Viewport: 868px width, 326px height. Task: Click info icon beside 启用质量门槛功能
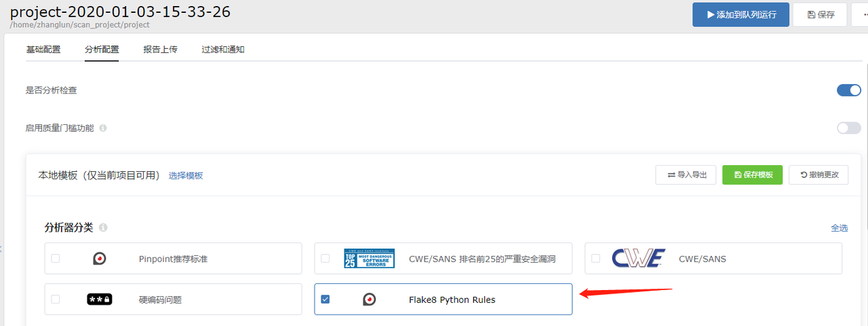pos(103,128)
